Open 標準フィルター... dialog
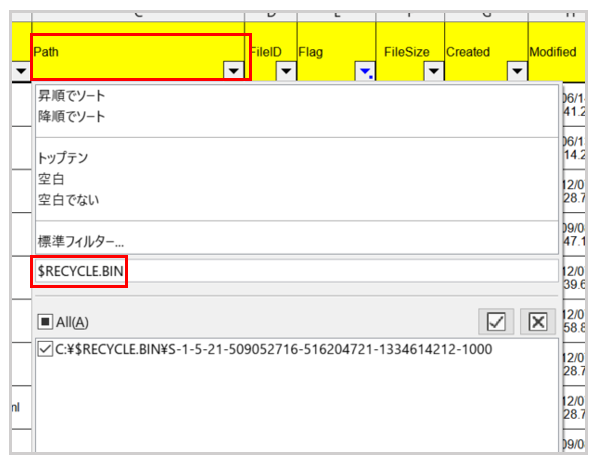This screenshot has height=462, width=601. click(81, 242)
